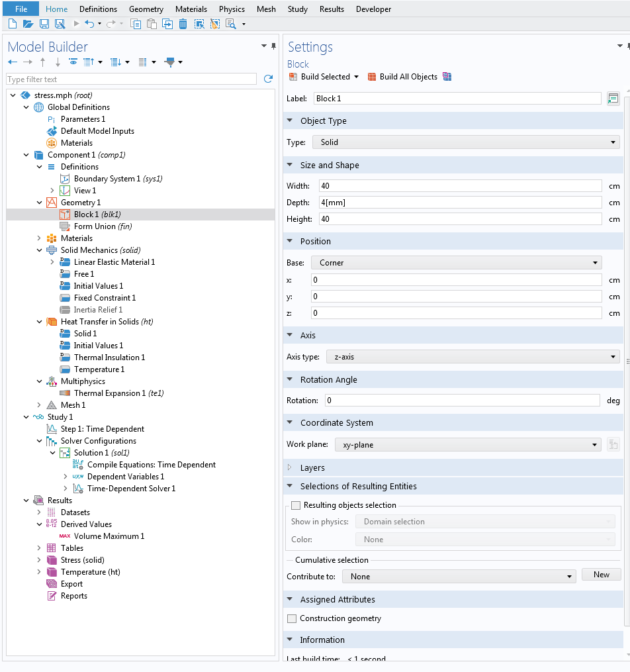Image resolution: width=630 pixels, height=672 pixels.
Task: Click the Delete trash can icon
Action: tap(183, 24)
